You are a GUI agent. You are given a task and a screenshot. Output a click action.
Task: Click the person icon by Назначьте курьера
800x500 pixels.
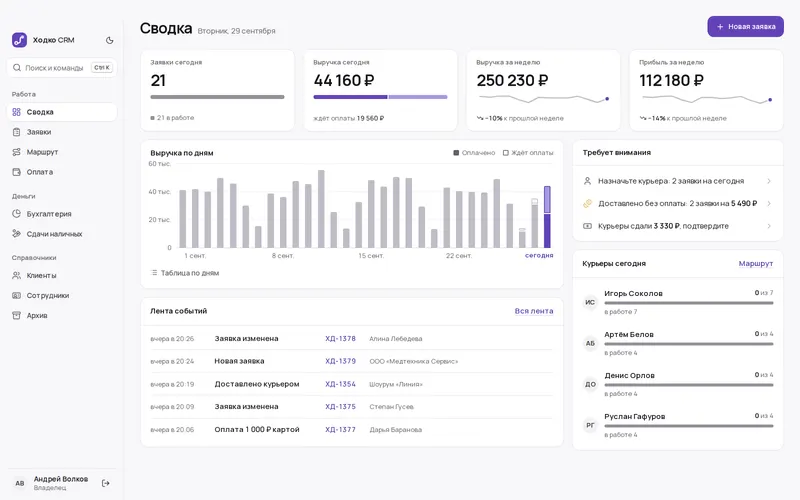587,181
